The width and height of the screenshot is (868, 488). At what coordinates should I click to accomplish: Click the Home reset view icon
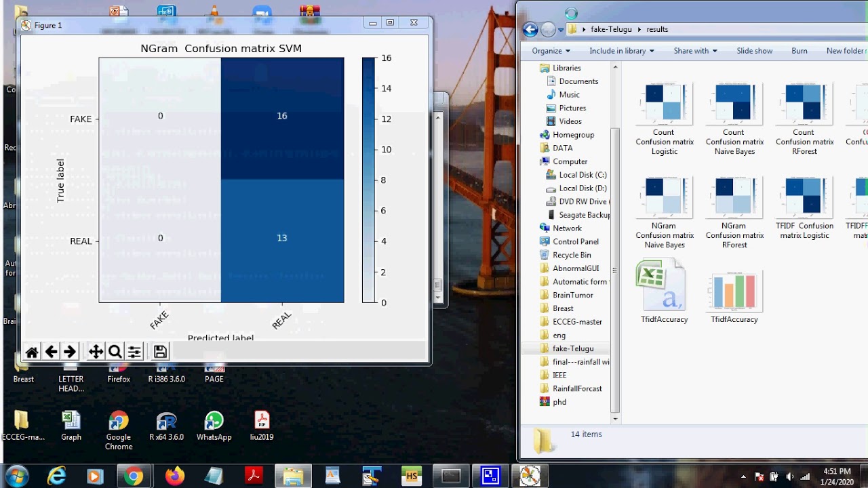[32, 351]
